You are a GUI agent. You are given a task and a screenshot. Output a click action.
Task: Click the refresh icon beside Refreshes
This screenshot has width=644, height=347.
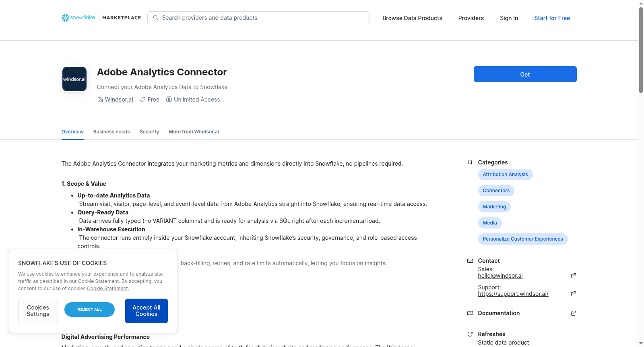click(x=470, y=334)
